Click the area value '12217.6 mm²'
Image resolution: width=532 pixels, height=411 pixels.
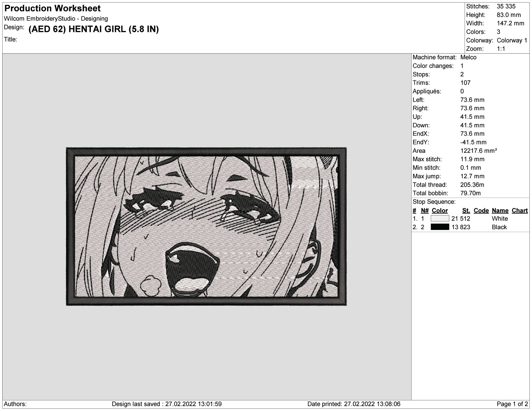(x=478, y=151)
